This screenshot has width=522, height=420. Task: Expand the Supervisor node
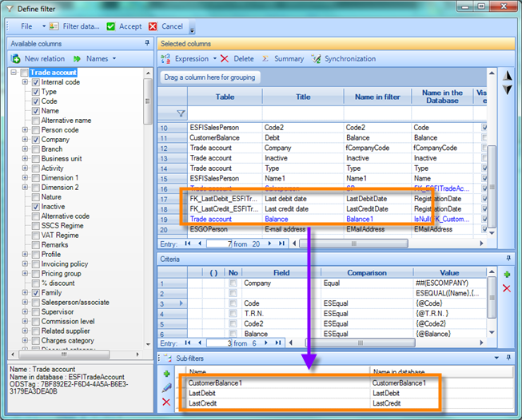[25, 311]
